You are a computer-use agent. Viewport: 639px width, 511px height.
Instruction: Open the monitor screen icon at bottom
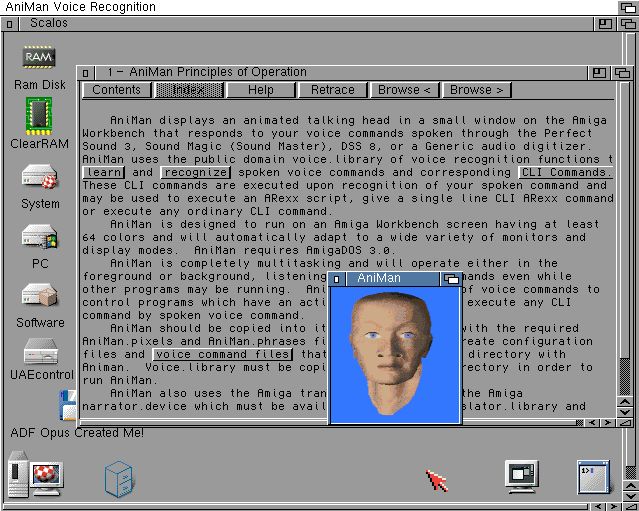pos(521,476)
